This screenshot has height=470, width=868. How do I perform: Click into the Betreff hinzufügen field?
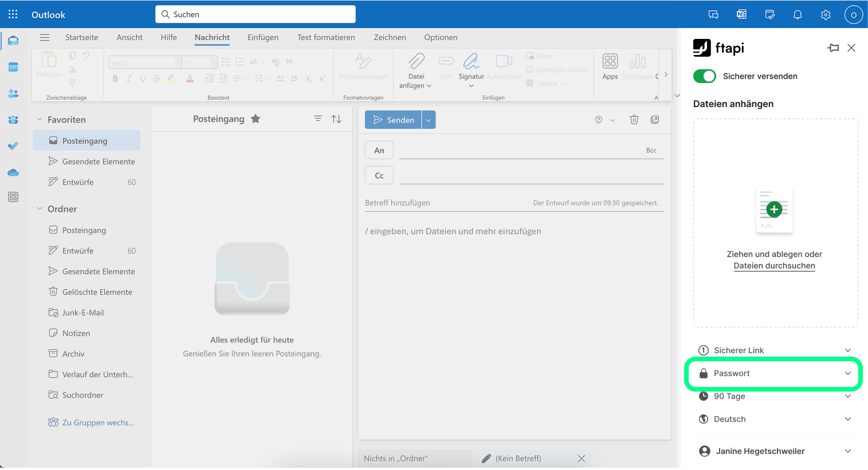coord(447,203)
